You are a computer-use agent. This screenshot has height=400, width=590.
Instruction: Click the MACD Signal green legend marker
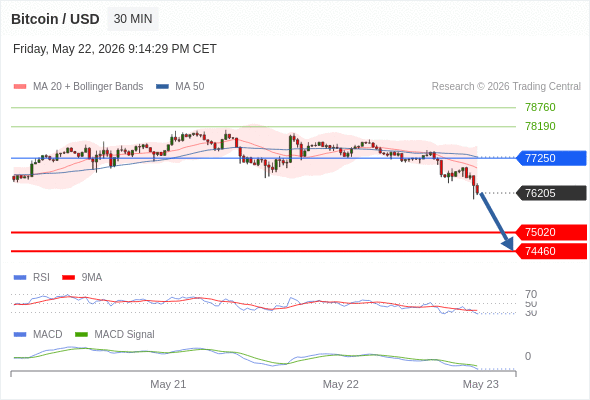tap(81, 334)
